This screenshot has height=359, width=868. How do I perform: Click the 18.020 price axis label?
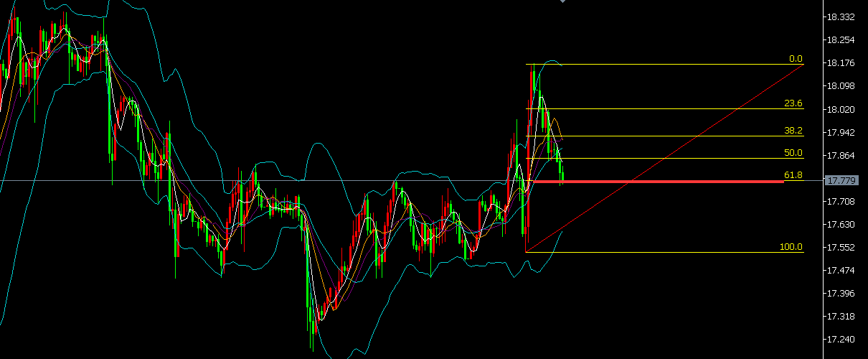point(841,109)
